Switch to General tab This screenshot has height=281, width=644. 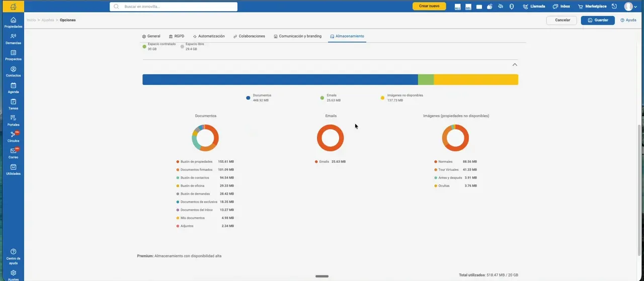(151, 36)
